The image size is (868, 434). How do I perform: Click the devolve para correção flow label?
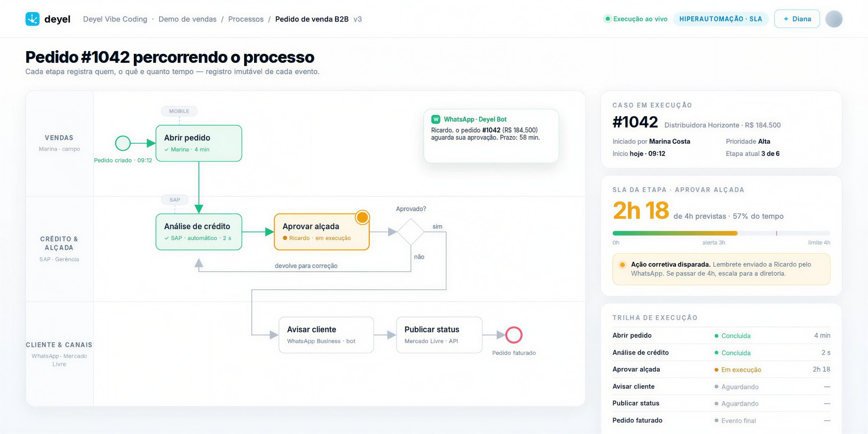pyautogui.click(x=306, y=266)
